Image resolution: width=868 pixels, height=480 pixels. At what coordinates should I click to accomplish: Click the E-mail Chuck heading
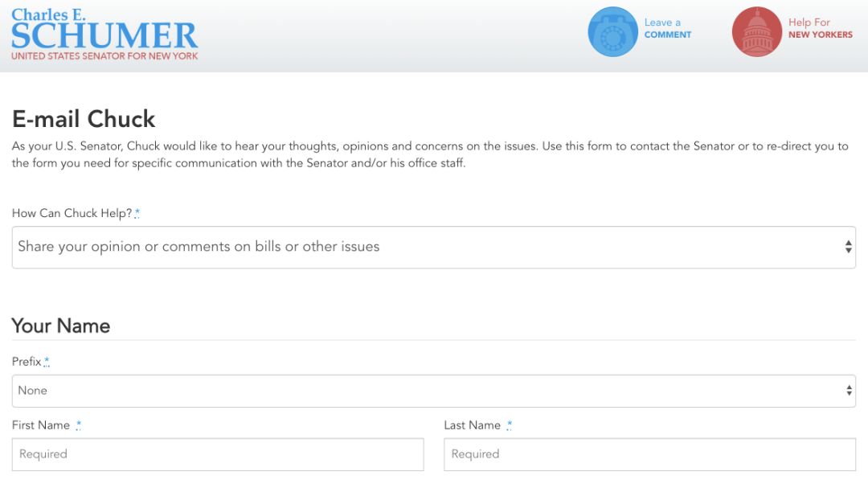pyautogui.click(x=84, y=119)
